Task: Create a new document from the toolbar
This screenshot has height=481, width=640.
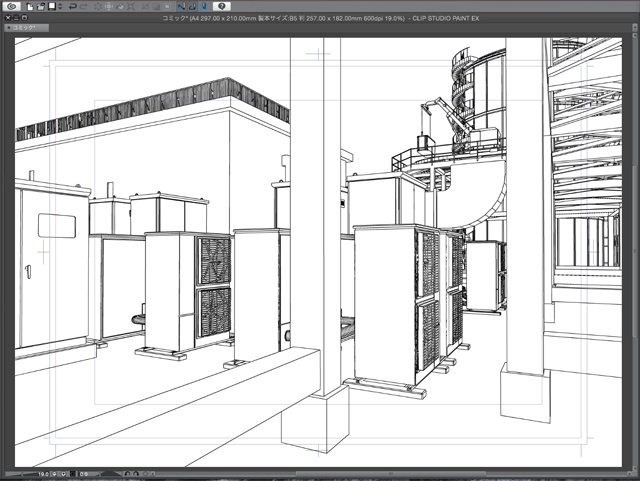Action: tap(31, 7)
